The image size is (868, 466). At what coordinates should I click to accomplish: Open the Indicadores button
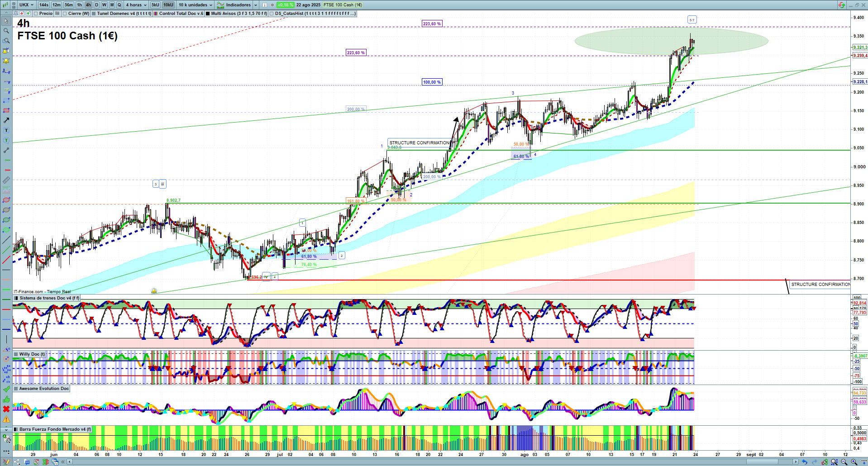pyautogui.click(x=234, y=5)
